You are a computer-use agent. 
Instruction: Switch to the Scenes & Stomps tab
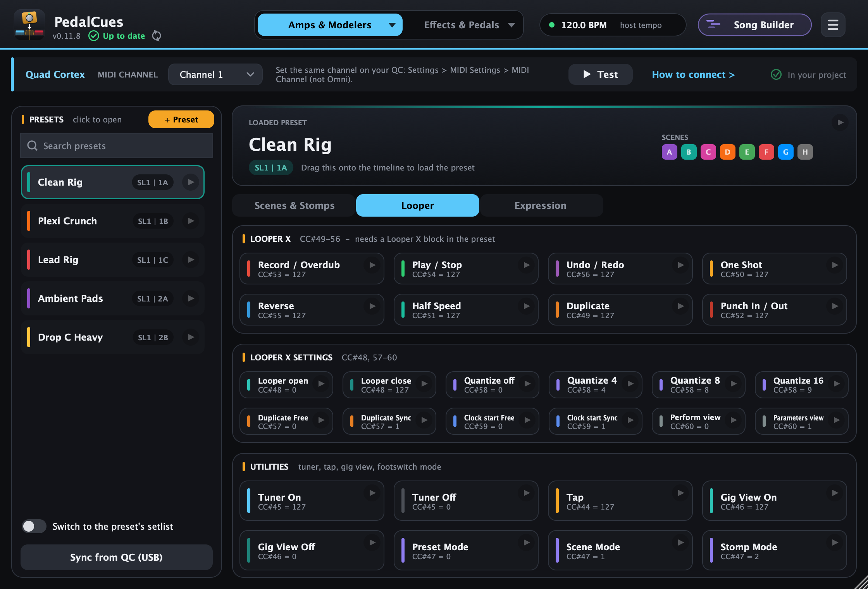click(x=294, y=205)
